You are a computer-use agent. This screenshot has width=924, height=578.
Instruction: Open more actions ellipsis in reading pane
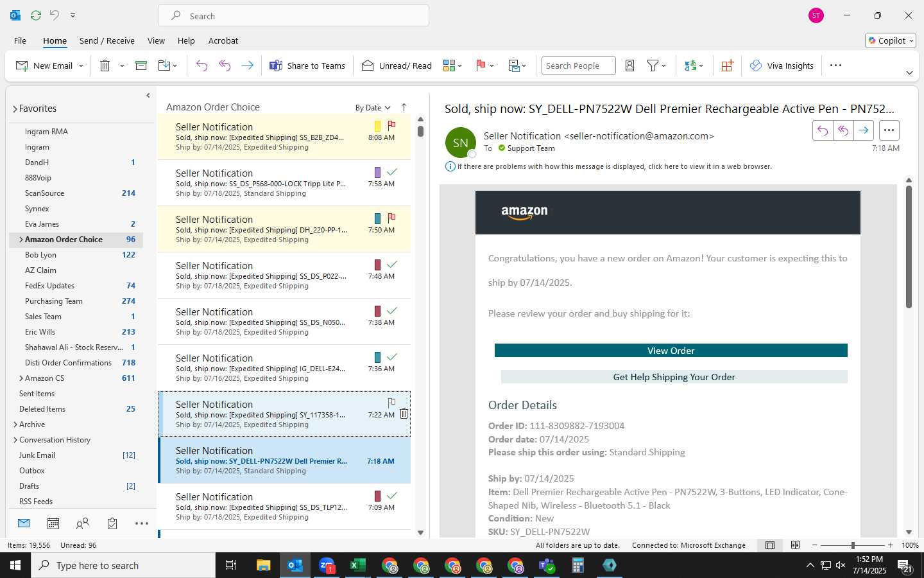pyautogui.click(x=889, y=130)
